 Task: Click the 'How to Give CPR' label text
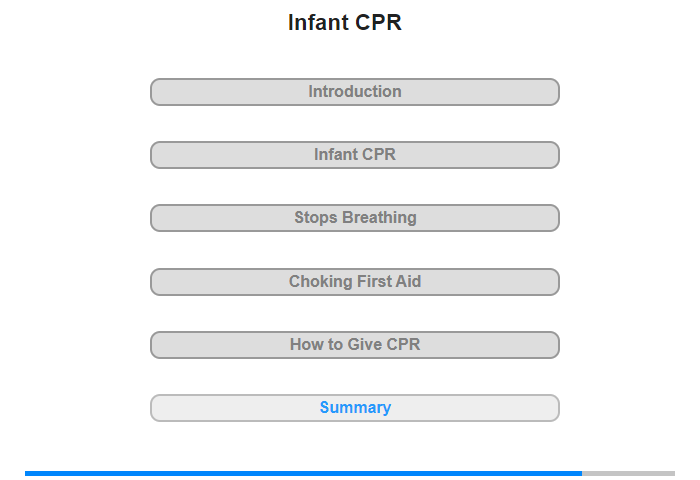355,344
